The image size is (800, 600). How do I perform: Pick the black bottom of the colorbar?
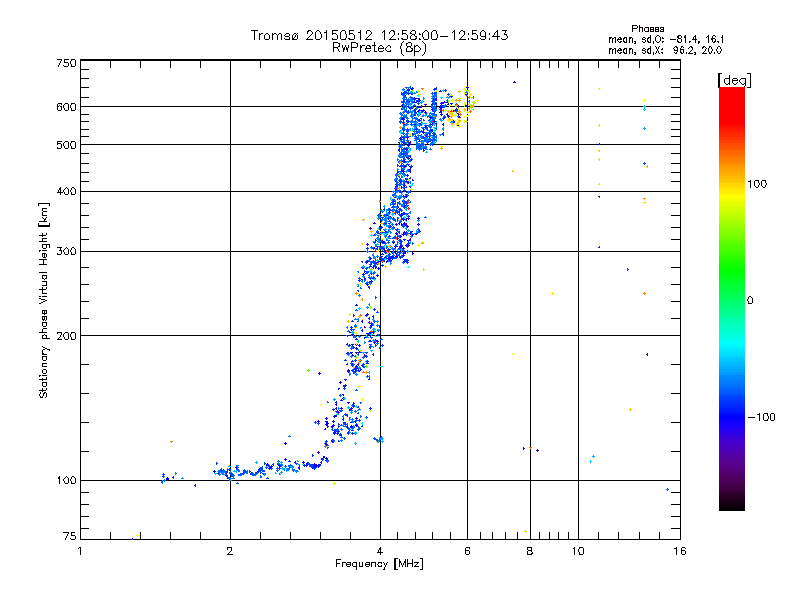click(x=732, y=503)
